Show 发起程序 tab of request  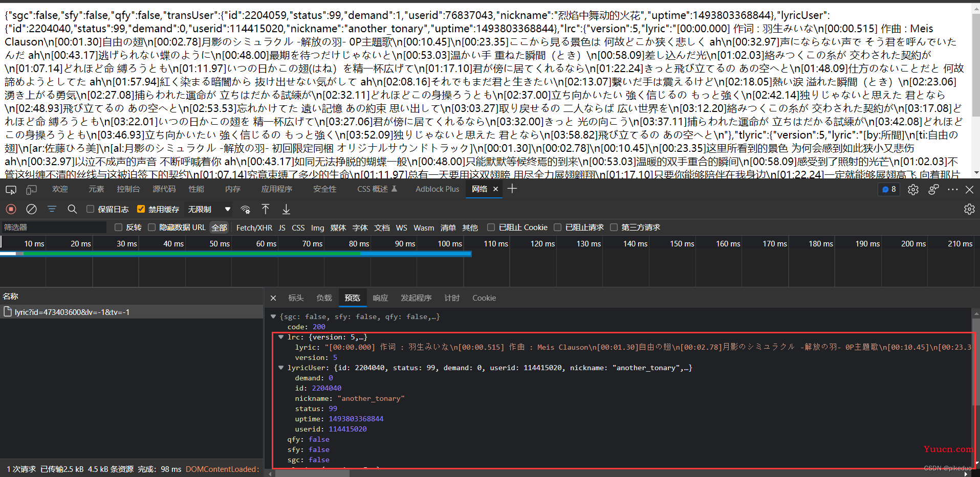pos(416,298)
